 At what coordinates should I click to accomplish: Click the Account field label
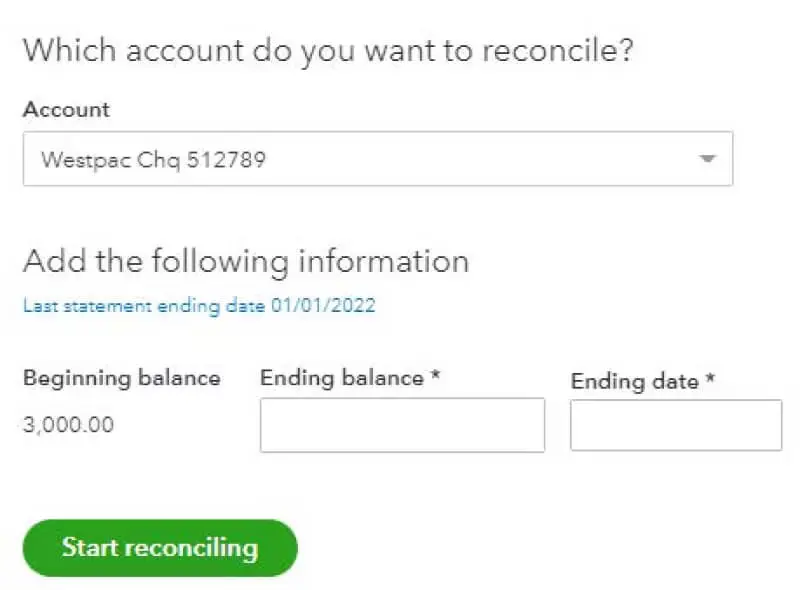(66, 109)
